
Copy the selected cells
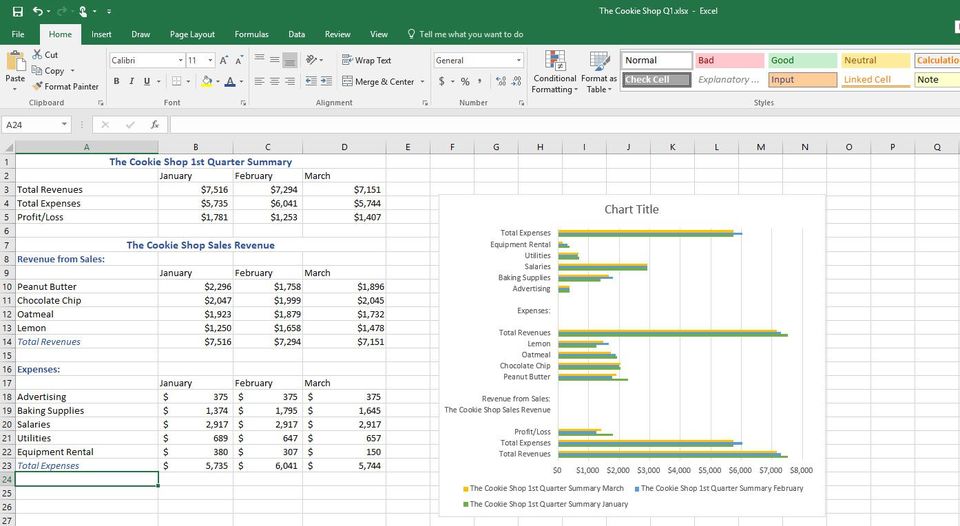coord(48,70)
